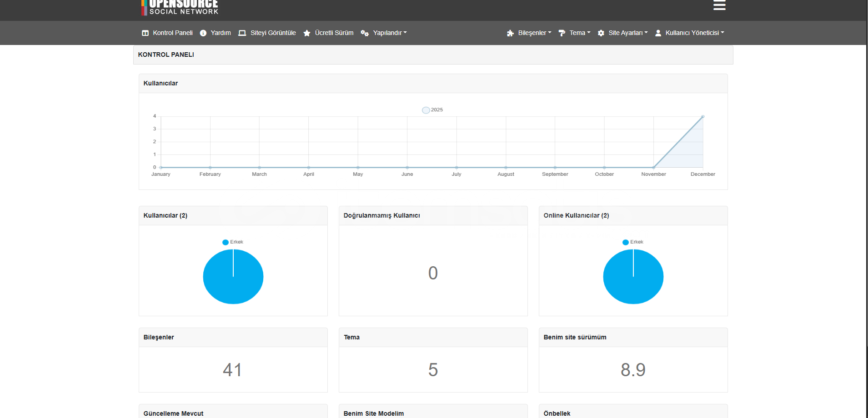
Task: Expand the Yapılandır dropdown menu
Action: coord(389,33)
